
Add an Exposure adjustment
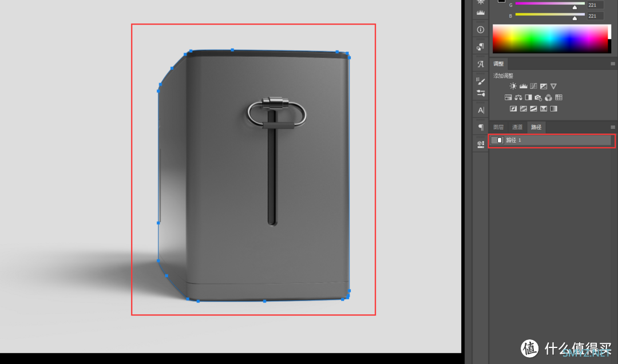pos(544,86)
